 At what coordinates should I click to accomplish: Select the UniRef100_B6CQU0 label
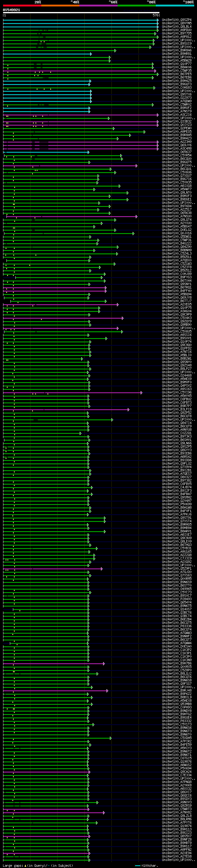pos(177,159)
